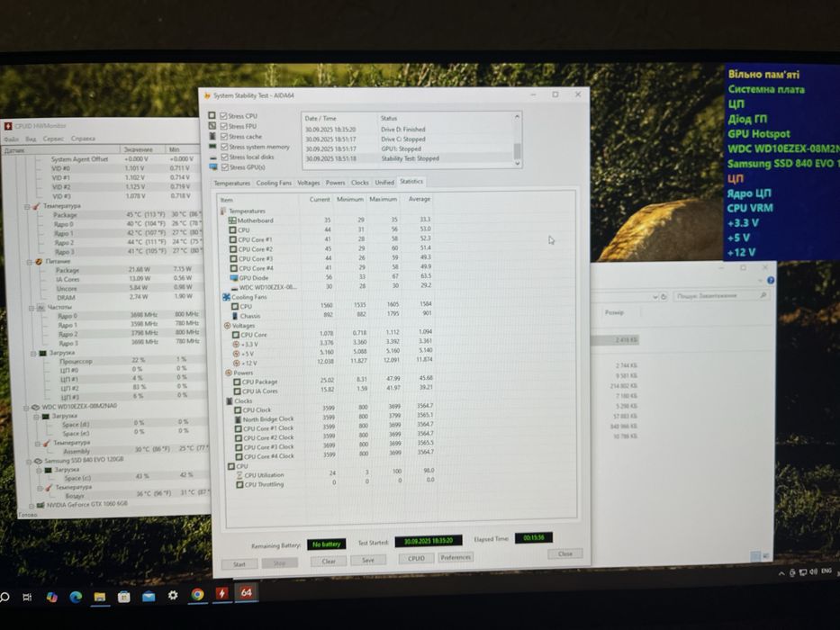Collapse Загрузка processor node in HWMonitor

click(33, 354)
